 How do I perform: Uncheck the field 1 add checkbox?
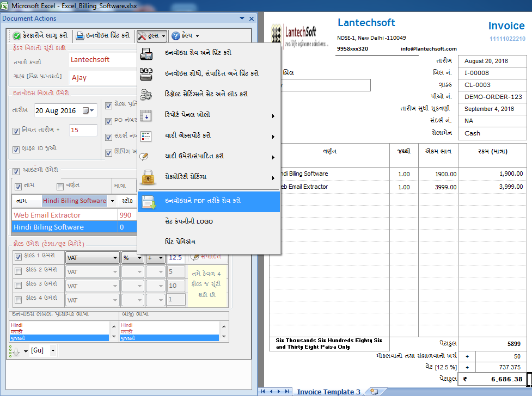(19, 257)
